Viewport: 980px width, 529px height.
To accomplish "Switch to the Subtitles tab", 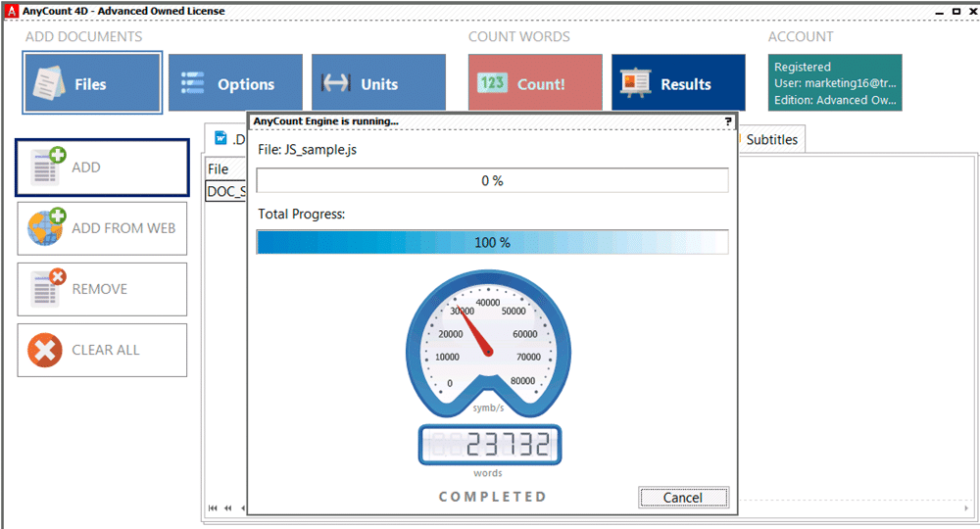I will coord(772,139).
